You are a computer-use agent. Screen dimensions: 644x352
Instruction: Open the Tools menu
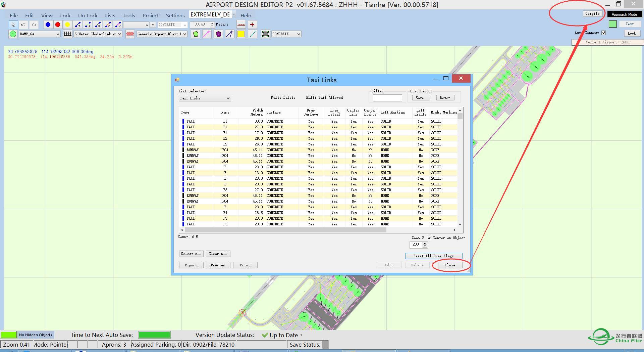[129, 15]
